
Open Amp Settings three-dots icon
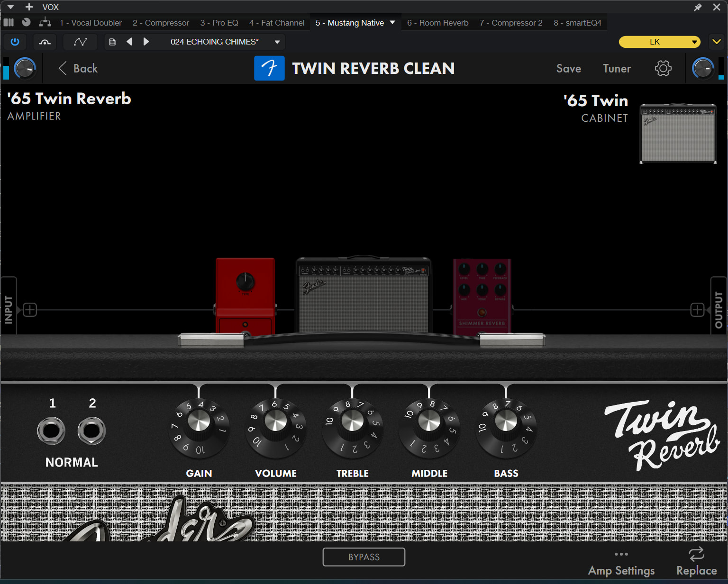click(x=621, y=554)
